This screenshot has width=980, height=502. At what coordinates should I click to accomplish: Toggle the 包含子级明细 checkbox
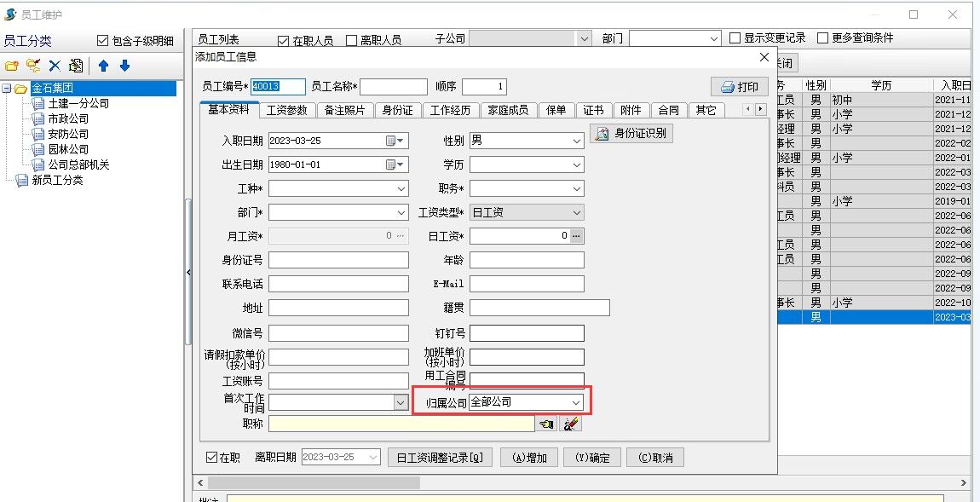coord(103,40)
